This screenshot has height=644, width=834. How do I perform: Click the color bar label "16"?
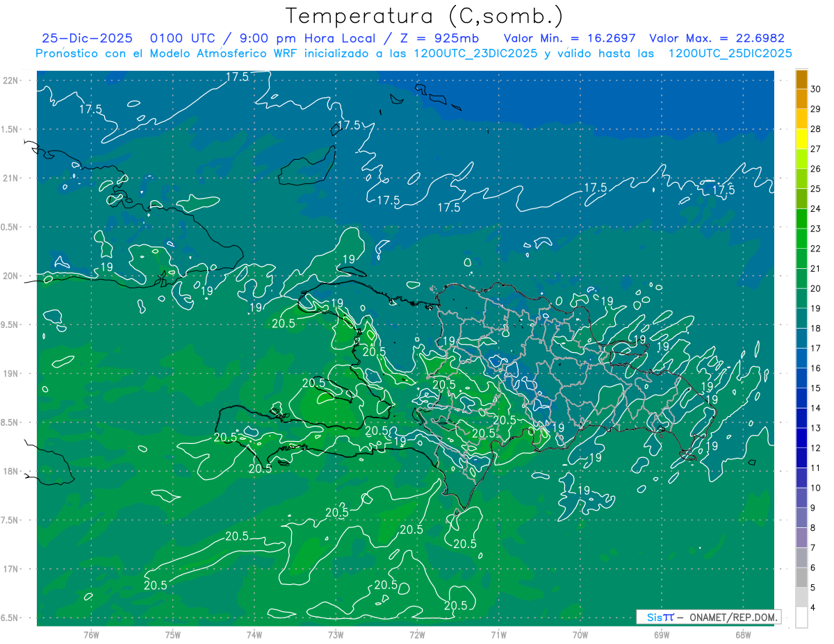click(x=815, y=368)
